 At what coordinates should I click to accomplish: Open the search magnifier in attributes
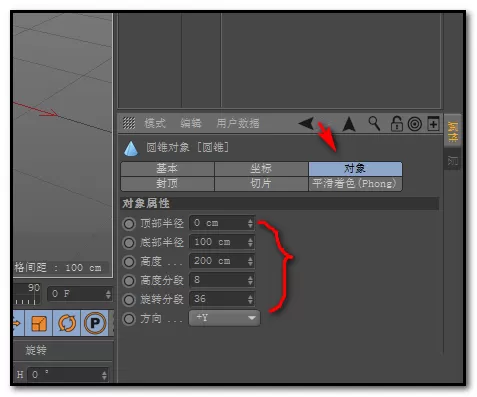pyautogui.click(x=374, y=123)
